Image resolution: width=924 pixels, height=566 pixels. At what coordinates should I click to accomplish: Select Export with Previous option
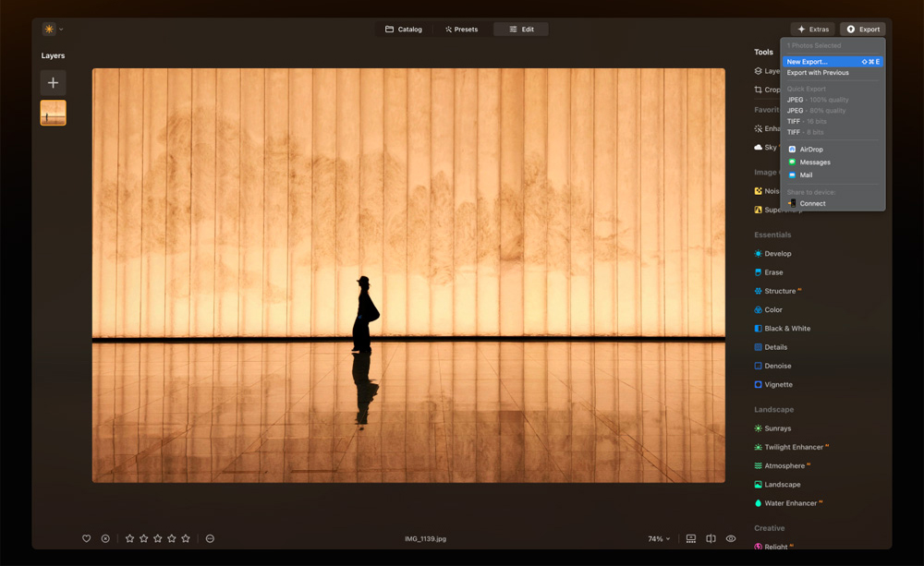818,73
